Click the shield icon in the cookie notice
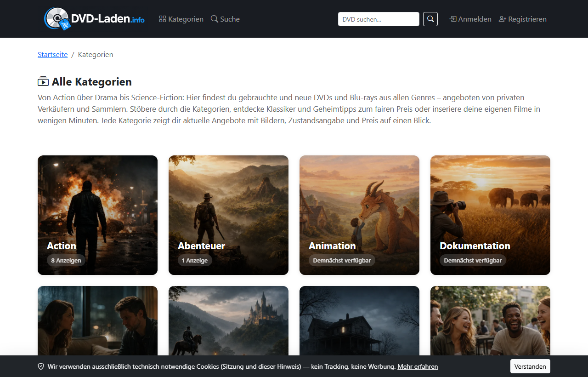This screenshot has width=588, height=377. (x=41, y=366)
